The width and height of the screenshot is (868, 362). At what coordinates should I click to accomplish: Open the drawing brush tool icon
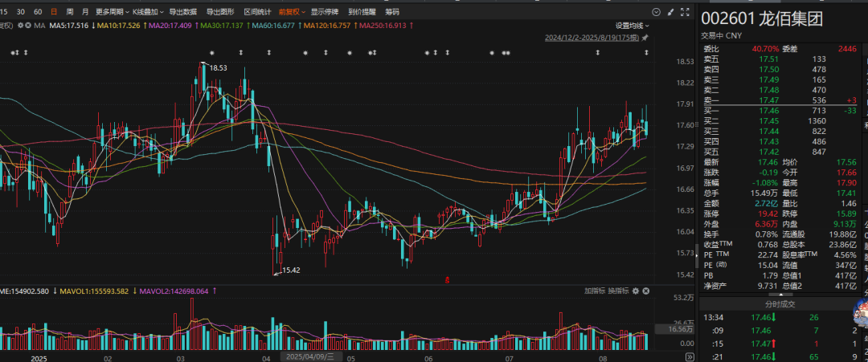[x=671, y=11]
